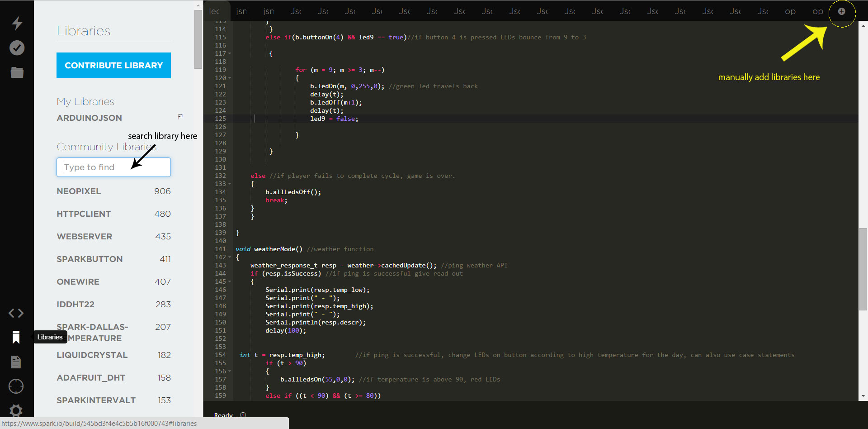Click the flag icon next to ARDUINOJSON
The image size is (868, 429).
point(180,116)
